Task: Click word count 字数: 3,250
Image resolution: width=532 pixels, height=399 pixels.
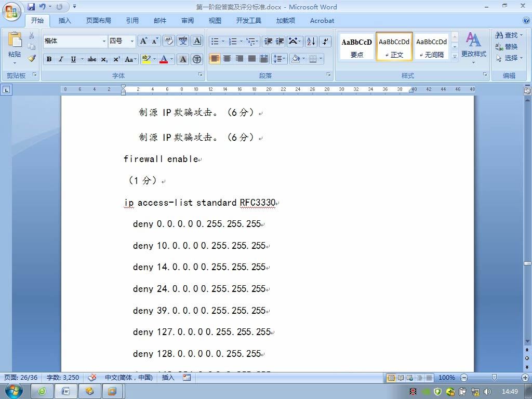Action: 63,377
